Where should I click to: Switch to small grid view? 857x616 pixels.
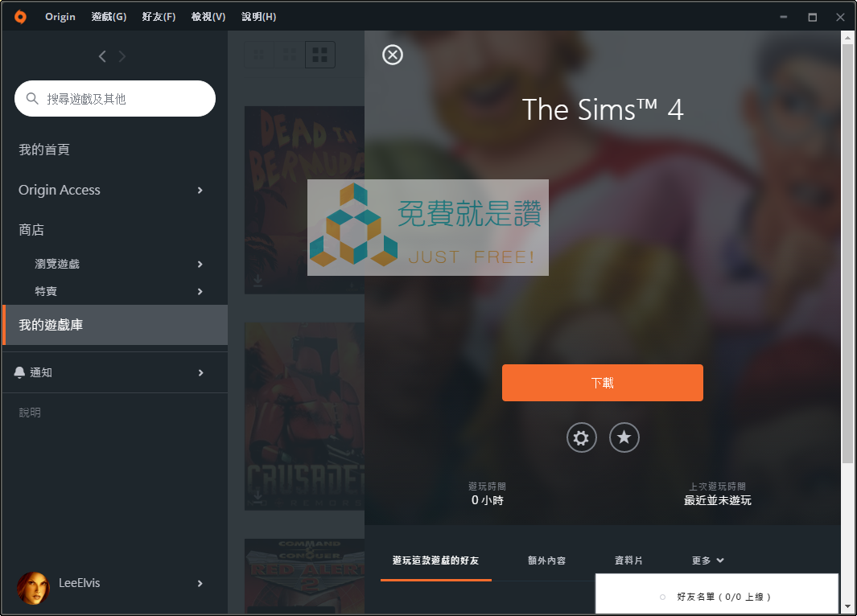259,55
